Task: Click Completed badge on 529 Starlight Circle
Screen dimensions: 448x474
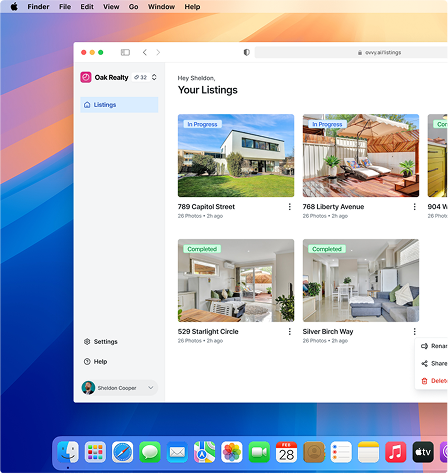Action: click(x=202, y=249)
